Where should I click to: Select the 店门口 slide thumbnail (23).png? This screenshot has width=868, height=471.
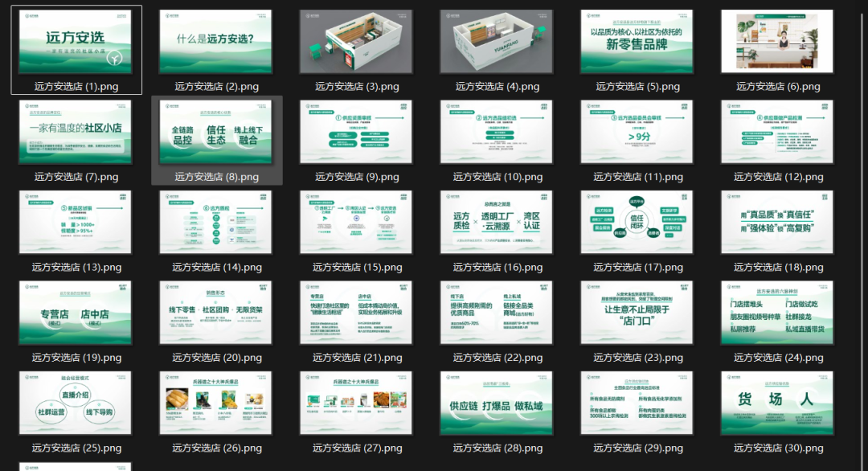tap(637, 313)
